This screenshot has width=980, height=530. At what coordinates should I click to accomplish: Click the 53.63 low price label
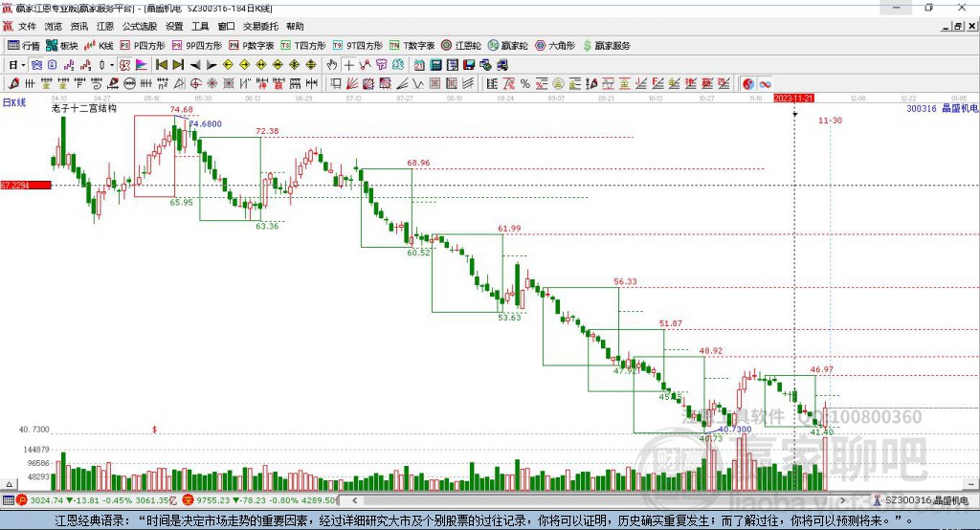(509, 318)
